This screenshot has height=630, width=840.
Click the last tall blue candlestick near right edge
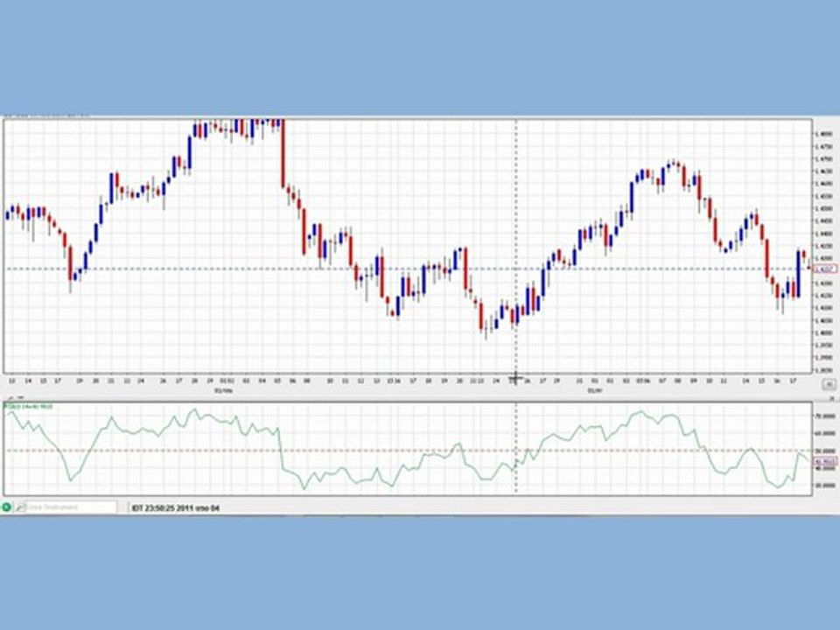798,274
